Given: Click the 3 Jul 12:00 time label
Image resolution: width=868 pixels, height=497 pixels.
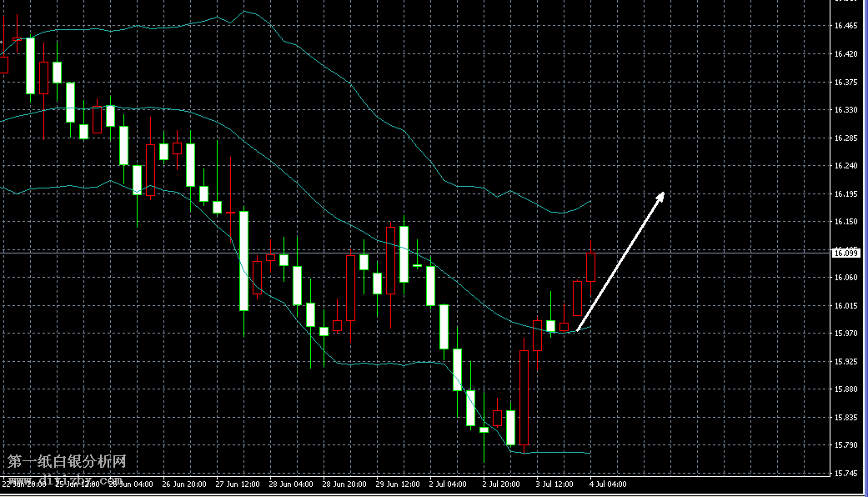Looking at the screenshot, I should pyautogui.click(x=554, y=484).
